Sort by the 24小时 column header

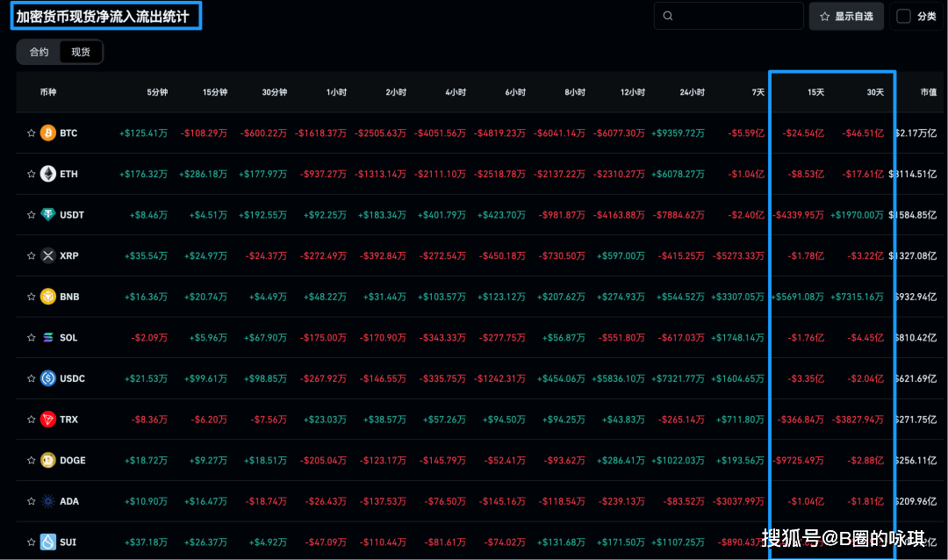pos(692,92)
